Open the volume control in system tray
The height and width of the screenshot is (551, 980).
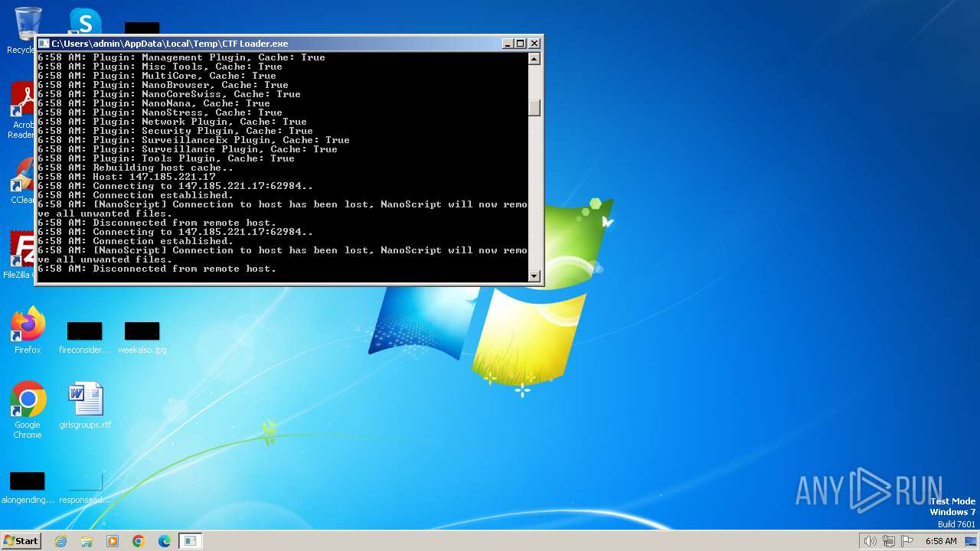point(871,541)
